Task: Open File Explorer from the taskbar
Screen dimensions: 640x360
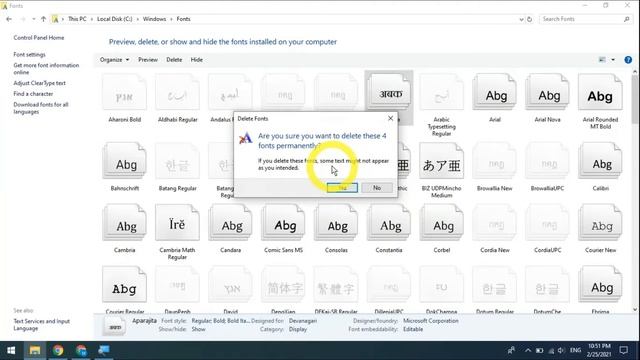Action: pos(35,350)
